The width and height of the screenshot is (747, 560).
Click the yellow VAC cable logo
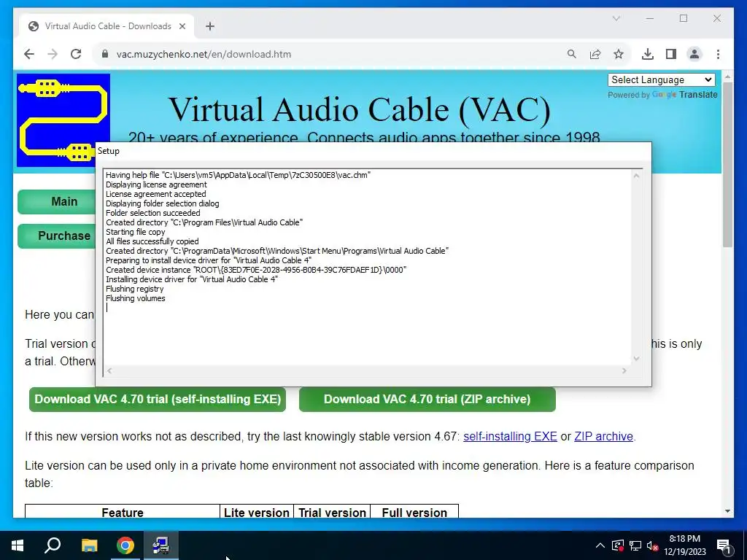click(63, 120)
